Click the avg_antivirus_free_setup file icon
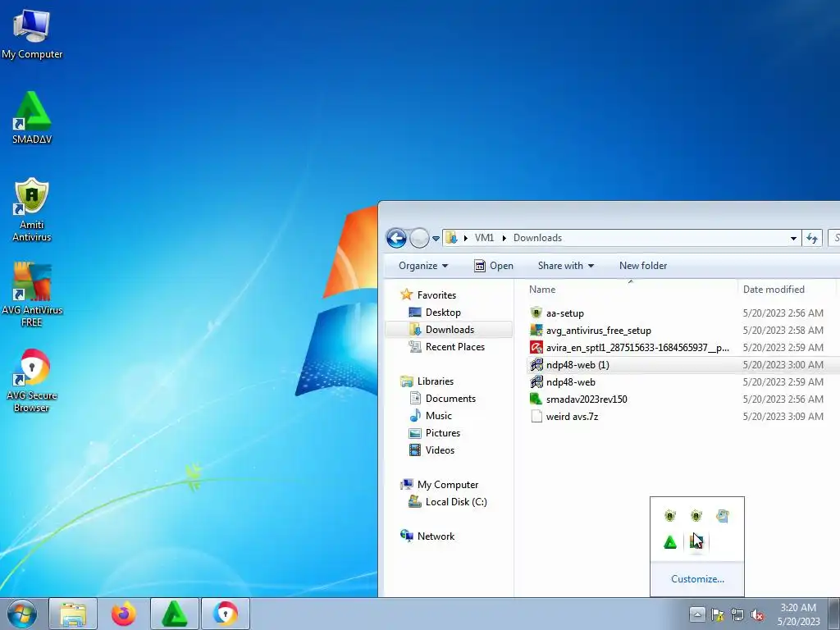840x630 pixels. 536,330
